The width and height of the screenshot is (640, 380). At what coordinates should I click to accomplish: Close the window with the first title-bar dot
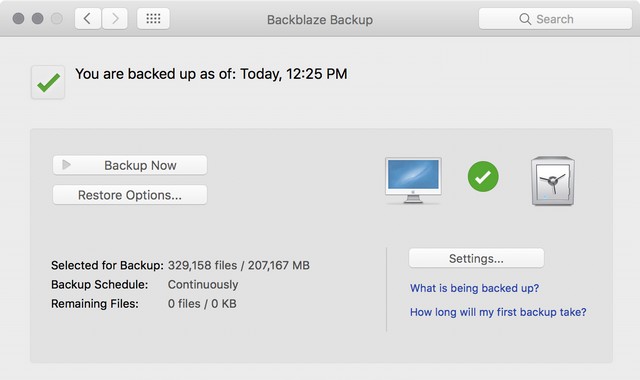pyautogui.click(x=18, y=18)
